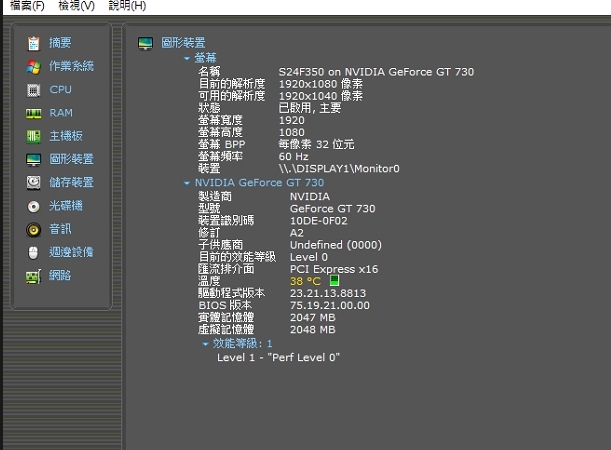
Task: Click the 音訊 speaker icon
Action: point(34,229)
